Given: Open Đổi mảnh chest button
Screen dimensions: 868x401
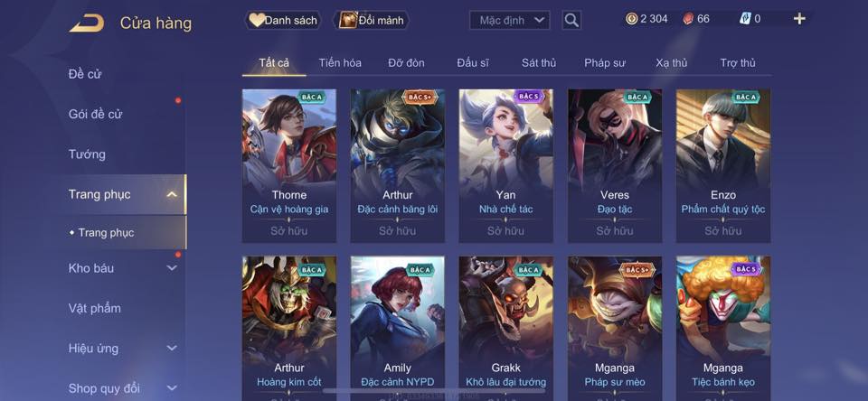Looking at the screenshot, I should [x=371, y=21].
